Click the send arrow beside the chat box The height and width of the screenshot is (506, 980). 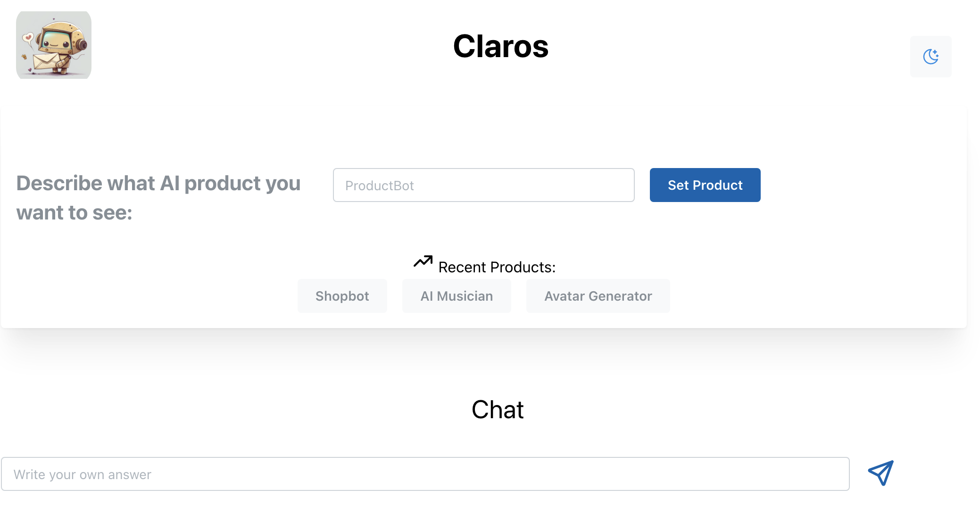pos(880,473)
